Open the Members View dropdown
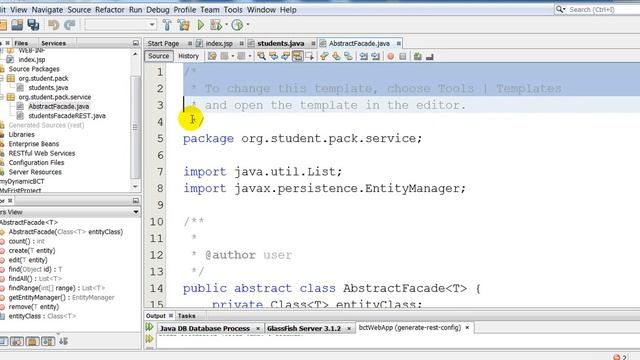This screenshot has width=640, height=360. point(136,212)
